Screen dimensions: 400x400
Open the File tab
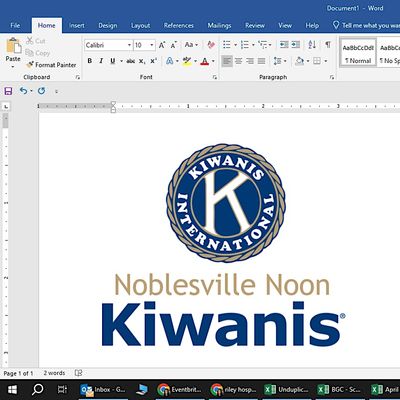[15, 25]
